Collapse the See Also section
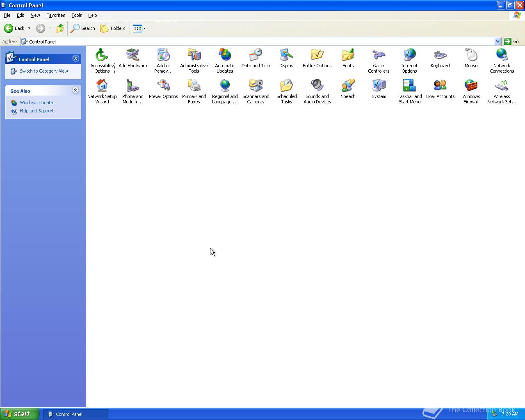 75,90
